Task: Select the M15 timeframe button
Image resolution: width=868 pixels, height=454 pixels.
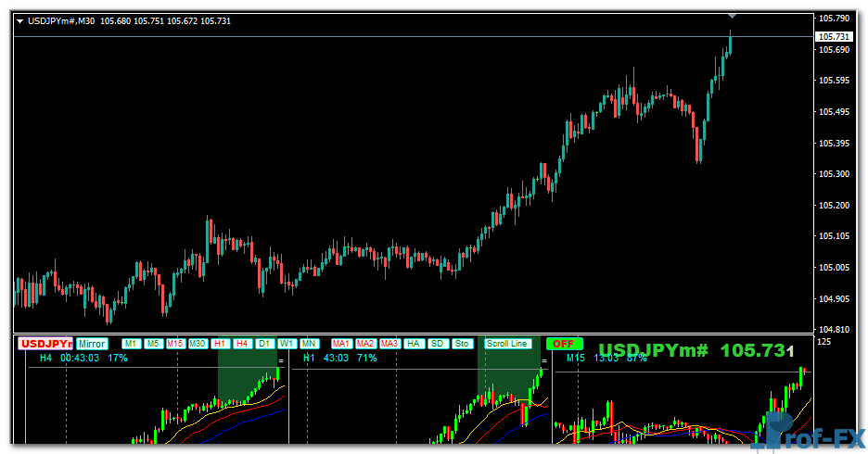Action: pos(175,344)
